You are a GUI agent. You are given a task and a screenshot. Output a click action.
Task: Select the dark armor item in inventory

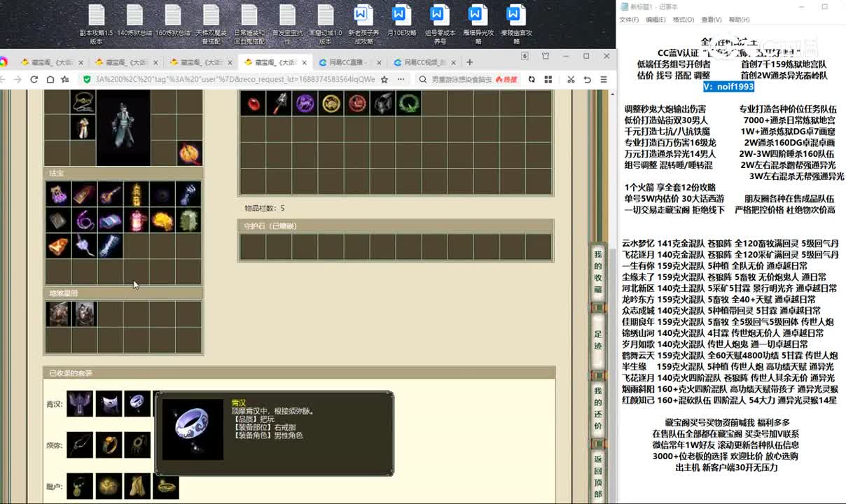point(382,104)
